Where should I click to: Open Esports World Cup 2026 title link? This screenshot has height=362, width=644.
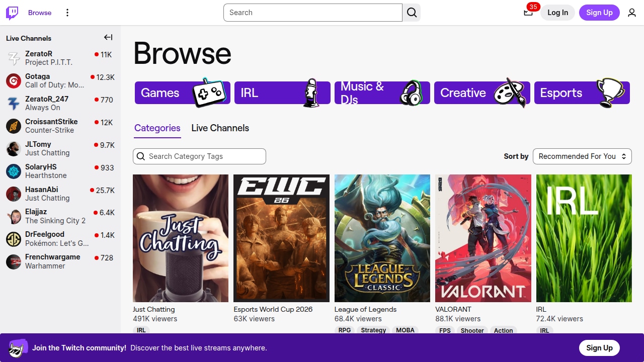[273, 309]
